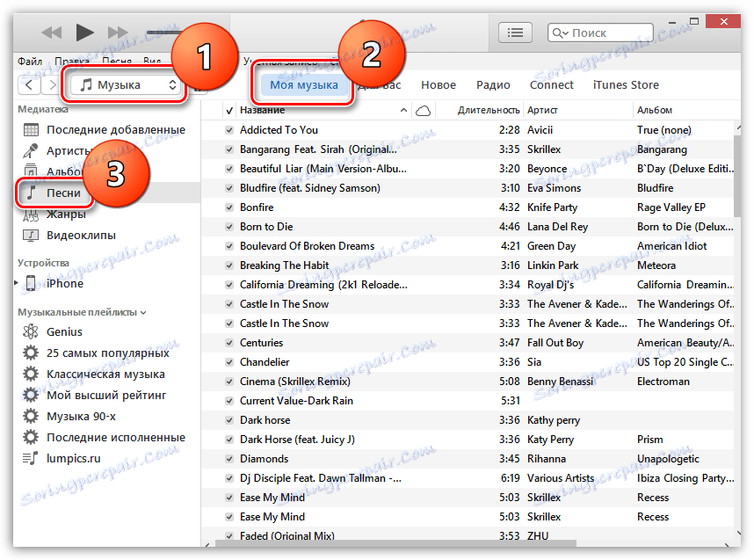Viewport: 754px width, 560px height.
Task: Select the Breaking The Habit song title
Action: pos(284,265)
